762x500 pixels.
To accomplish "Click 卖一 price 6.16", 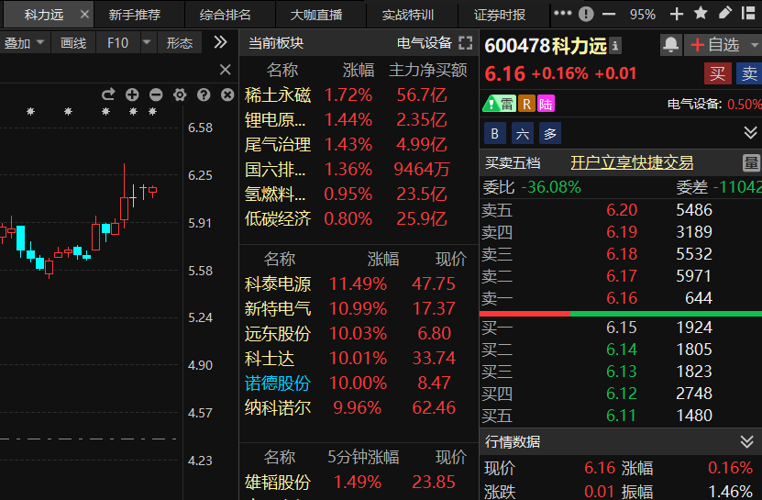I will [622, 298].
